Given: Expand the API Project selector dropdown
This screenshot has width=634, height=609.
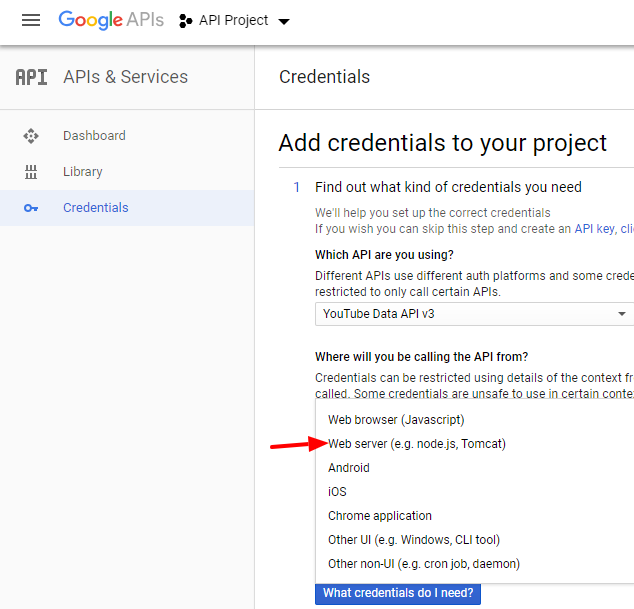Looking at the screenshot, I should [x=283, y=21].
